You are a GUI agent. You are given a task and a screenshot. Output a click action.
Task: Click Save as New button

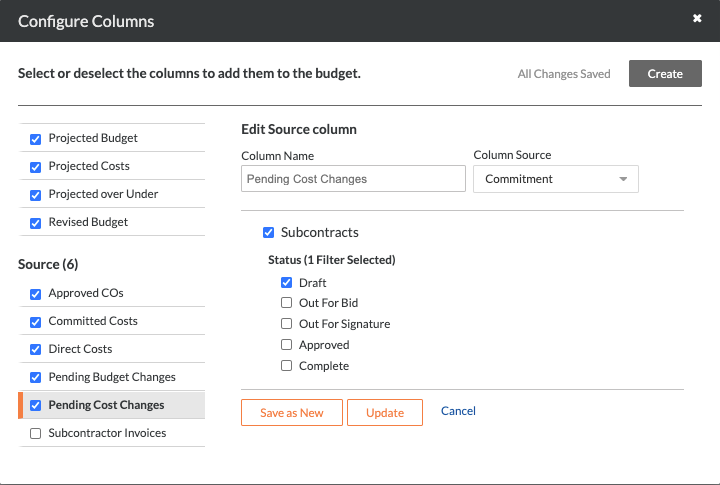(x=292, y=412)
